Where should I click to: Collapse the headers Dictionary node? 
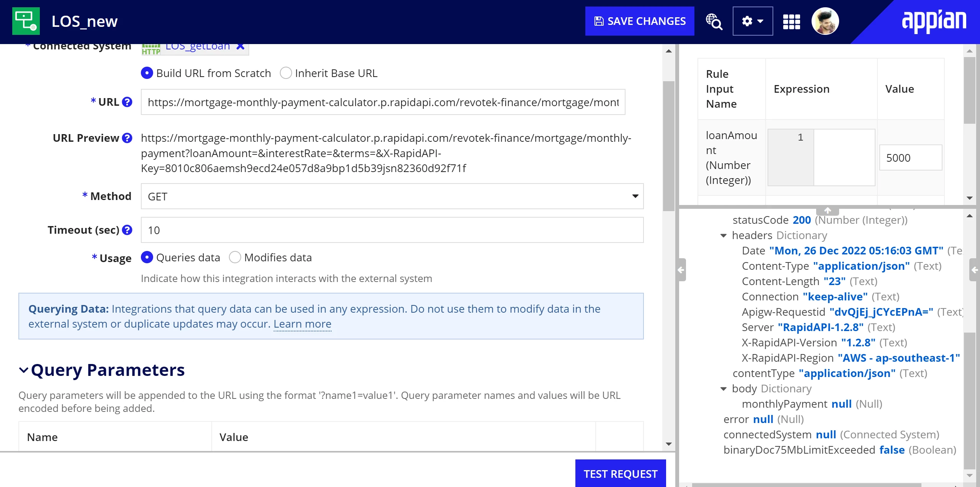724,236
